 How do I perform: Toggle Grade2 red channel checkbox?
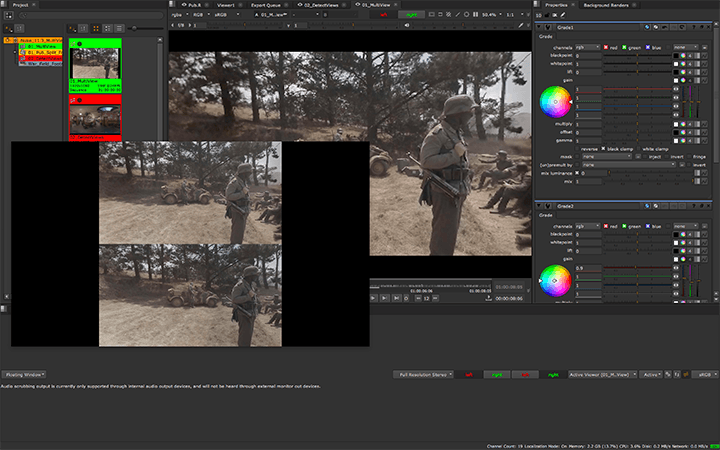click(606, 226)
